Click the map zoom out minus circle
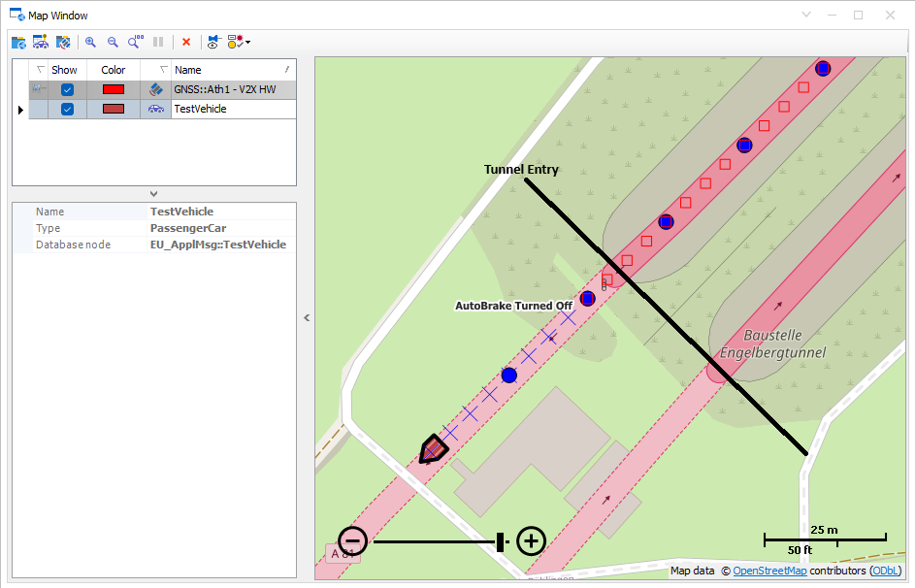The image size is (915, 588). point(352,540)
